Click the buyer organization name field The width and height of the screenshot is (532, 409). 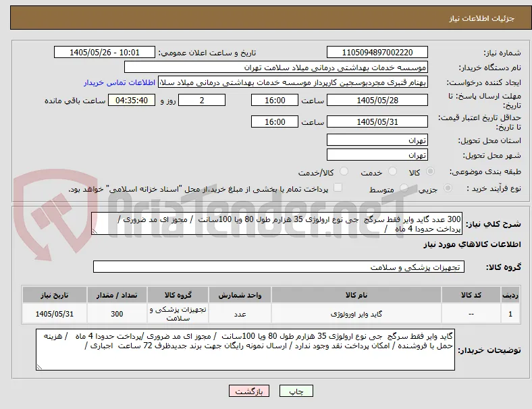tap(276, 67)
